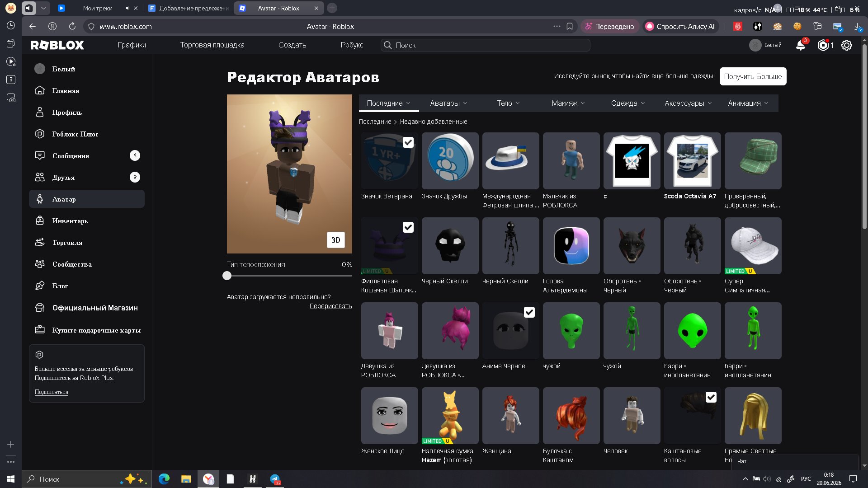Bookmark the page icon in address bar
The width and height of the screenshot is (868, 488).
[x=570, y=27]
